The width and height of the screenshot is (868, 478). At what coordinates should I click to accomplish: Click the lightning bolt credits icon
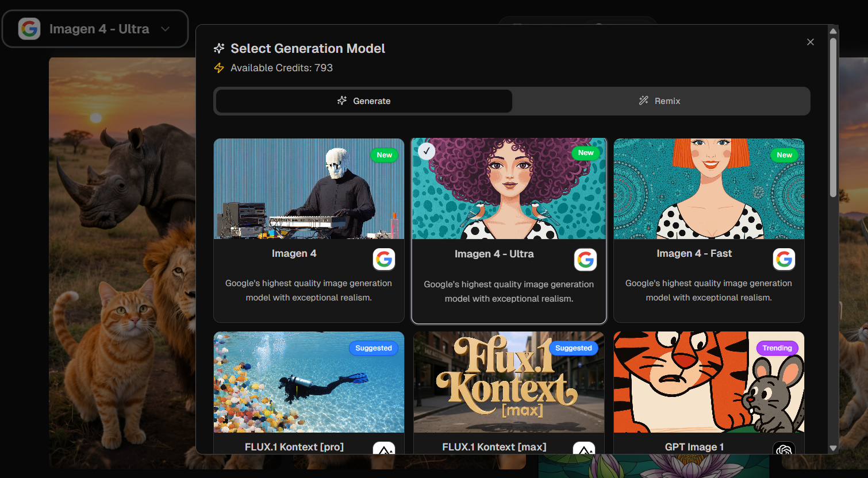pos(219,68)
